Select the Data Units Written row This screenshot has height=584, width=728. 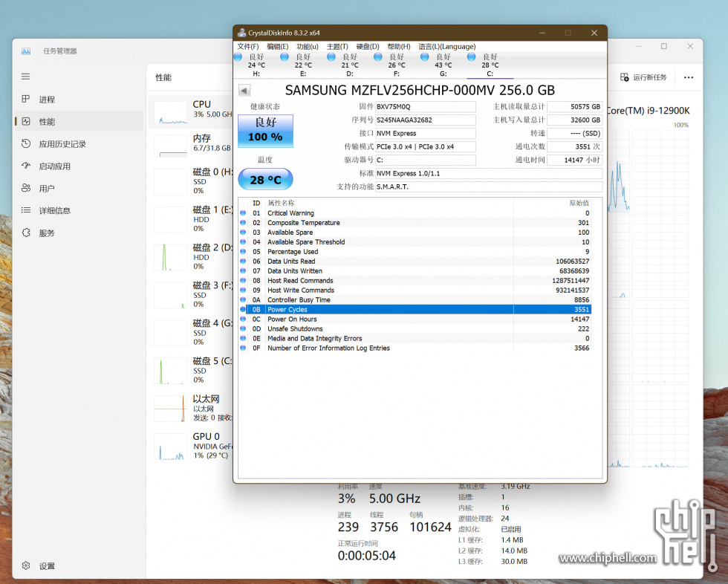click(x=415, y=271)
